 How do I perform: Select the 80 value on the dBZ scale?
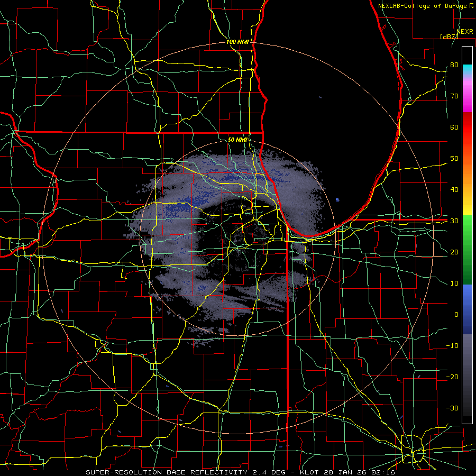click(x=454, y=65)
